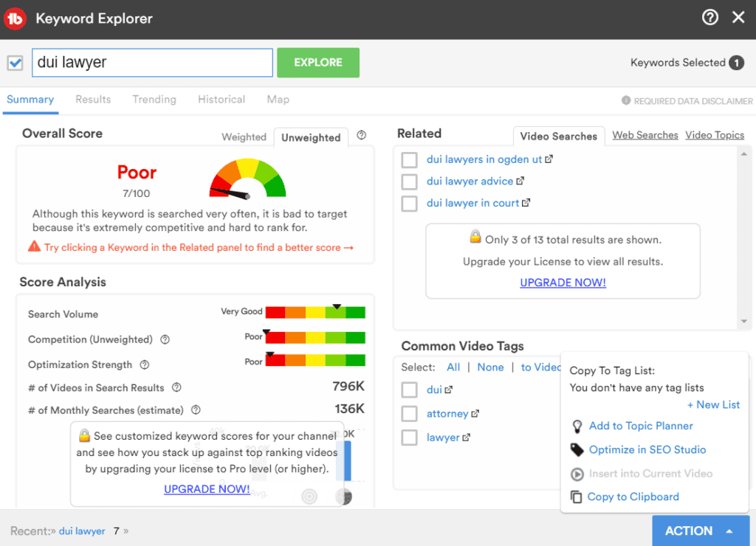
Task: Open the Required Data Disclaimer info icon
Action: [626, 100]
